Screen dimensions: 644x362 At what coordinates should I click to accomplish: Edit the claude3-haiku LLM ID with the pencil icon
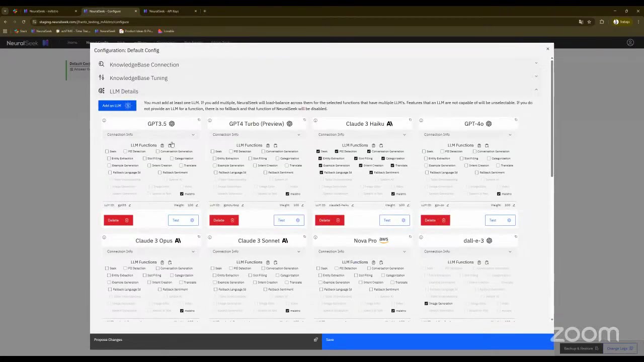[x=352, y=205]
